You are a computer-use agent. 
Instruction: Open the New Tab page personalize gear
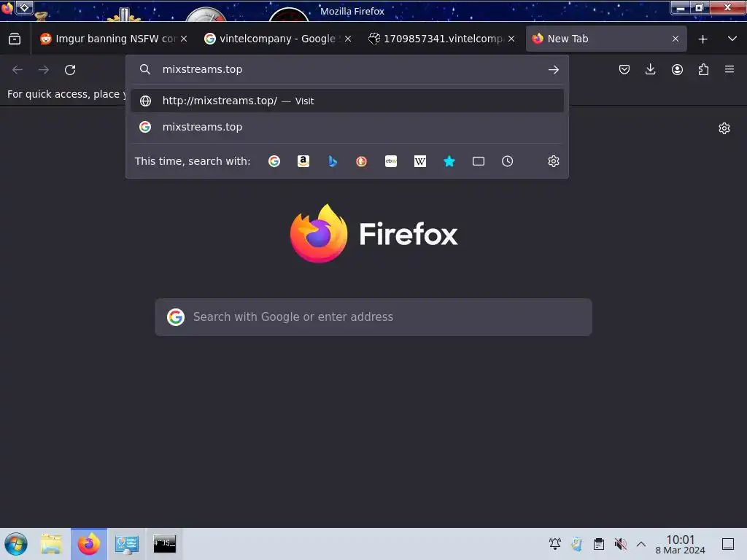click(724, 128)
